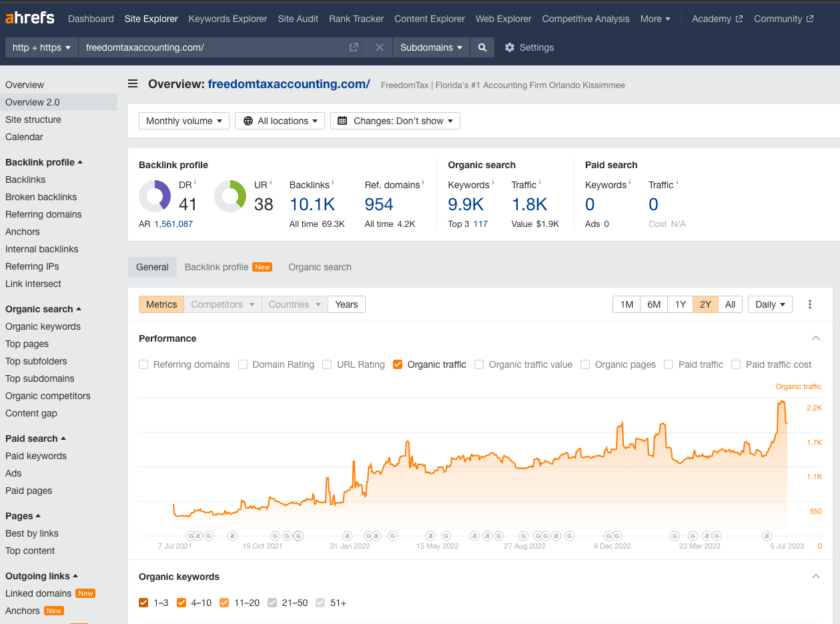Click the AR value 1,561,087

(x=173, y=224)
